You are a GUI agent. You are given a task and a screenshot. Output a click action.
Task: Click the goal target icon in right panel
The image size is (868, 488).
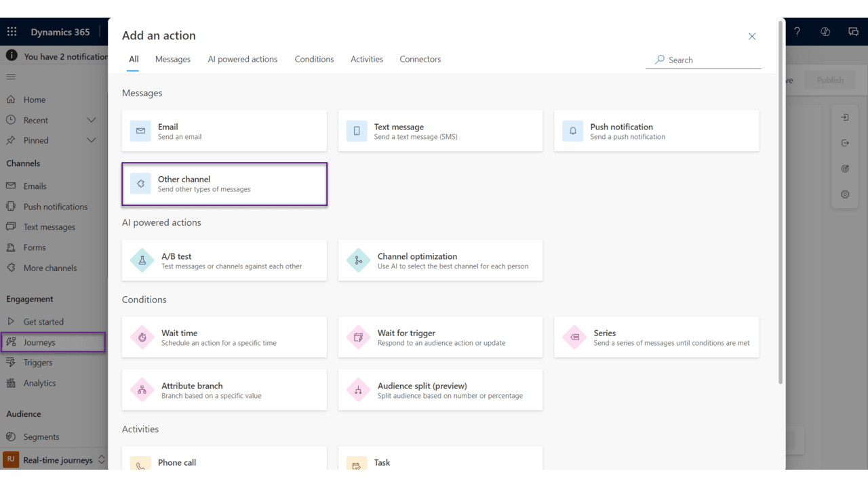pyautogui.click(x=845, y=169)
